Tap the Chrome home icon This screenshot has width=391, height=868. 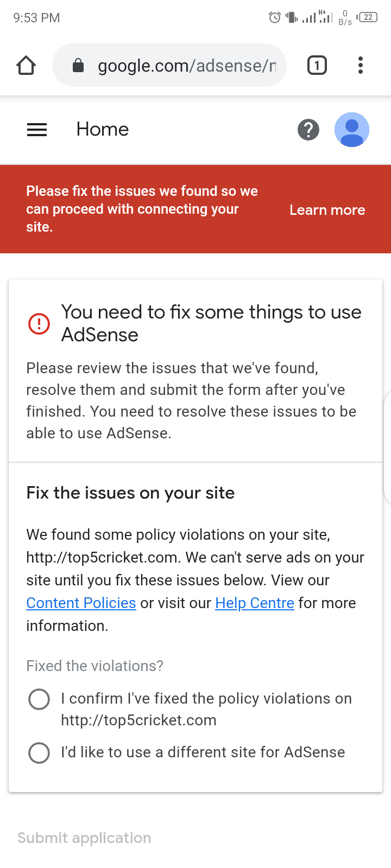tap(26, 66)
